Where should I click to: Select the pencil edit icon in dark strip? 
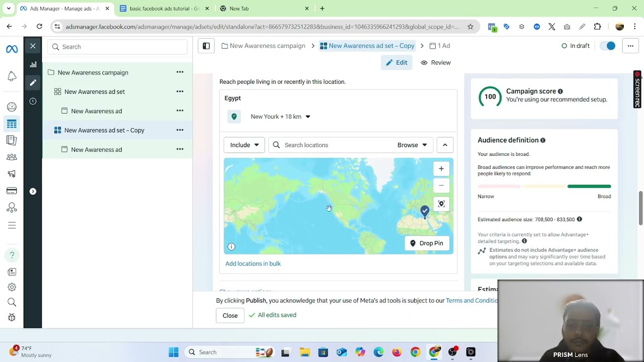click(x=33, y=82)
